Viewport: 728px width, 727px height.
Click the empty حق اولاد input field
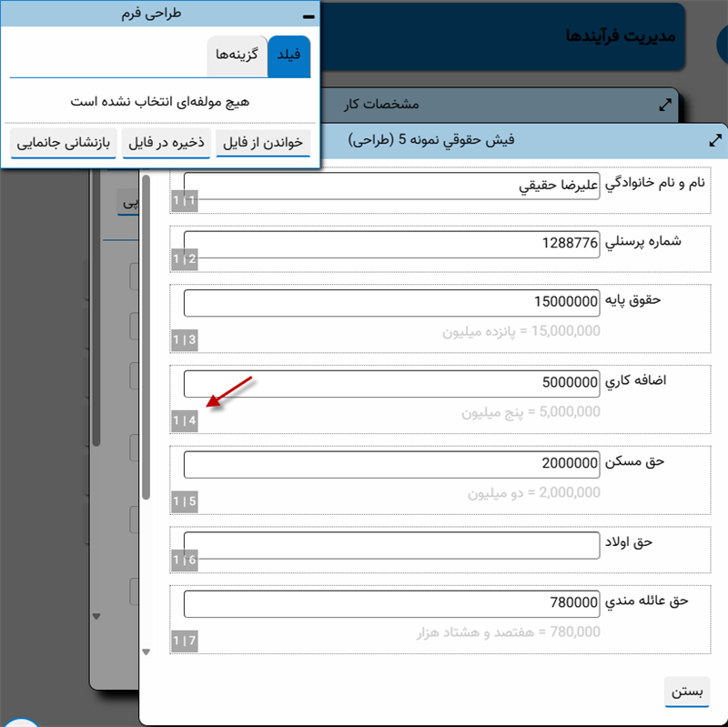click(391, 544)
